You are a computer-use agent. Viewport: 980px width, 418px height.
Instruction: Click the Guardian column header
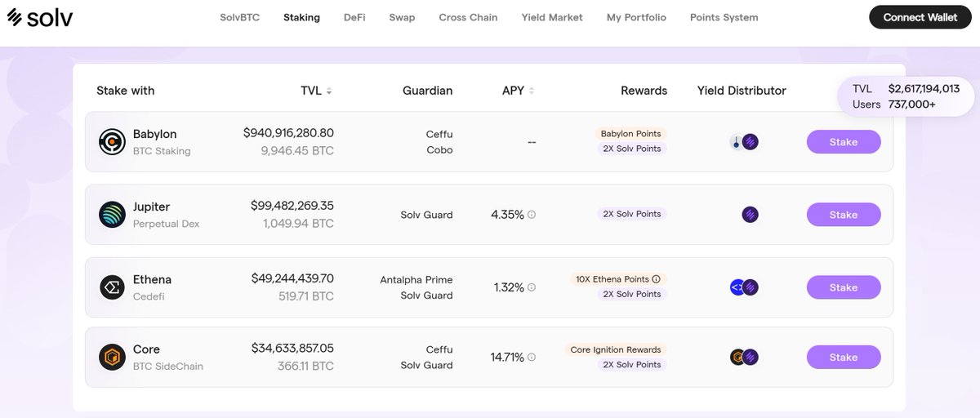(x=427, y=91)
